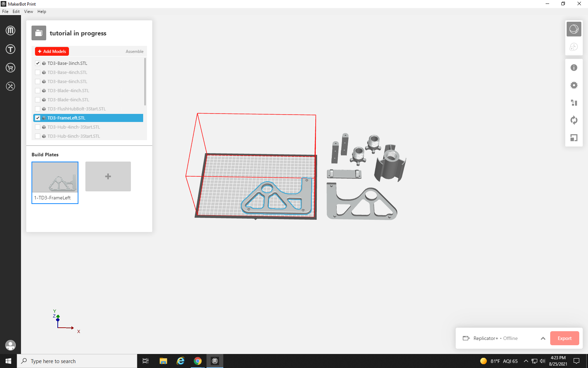Click the model list scrollbar
Image resolution: width=588 pixels, height=368 pixels.
point(145,82)
